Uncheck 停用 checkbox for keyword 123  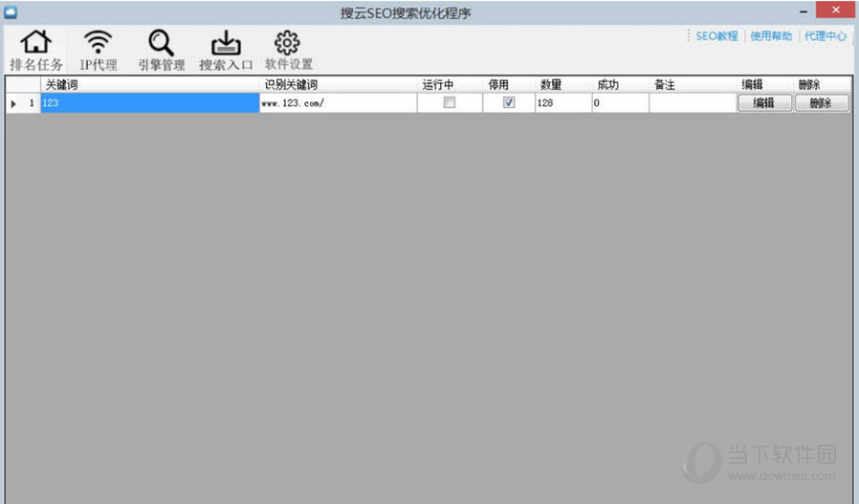(509, 102)
